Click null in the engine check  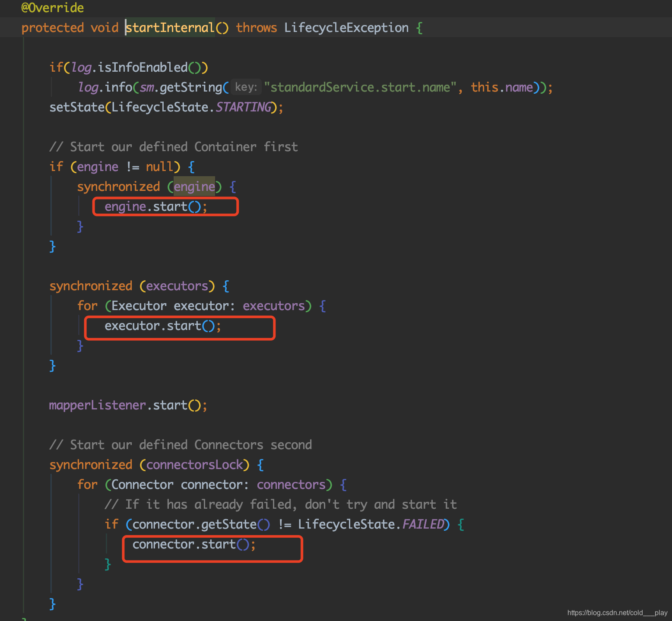click(x=159, y=167)
